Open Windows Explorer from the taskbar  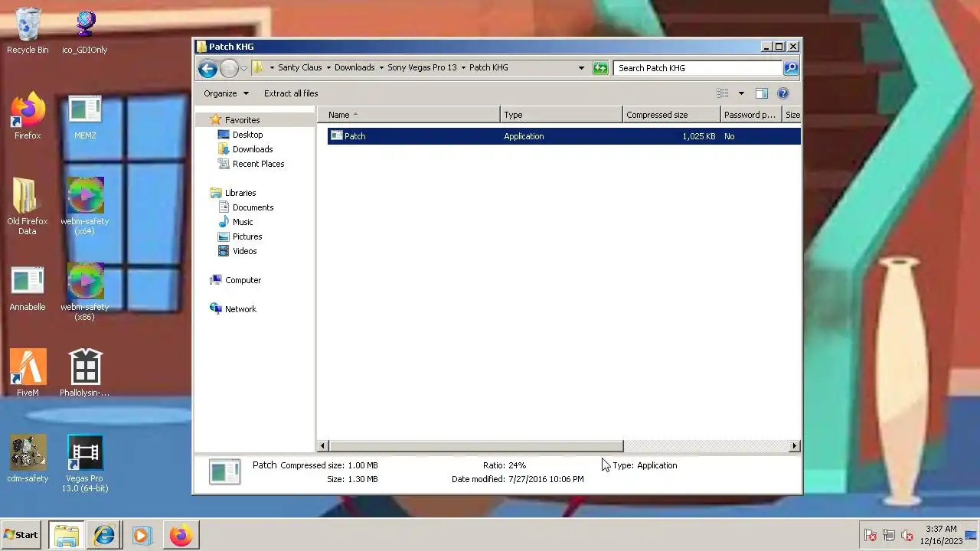pyautogui.click(x=66, y=536)
